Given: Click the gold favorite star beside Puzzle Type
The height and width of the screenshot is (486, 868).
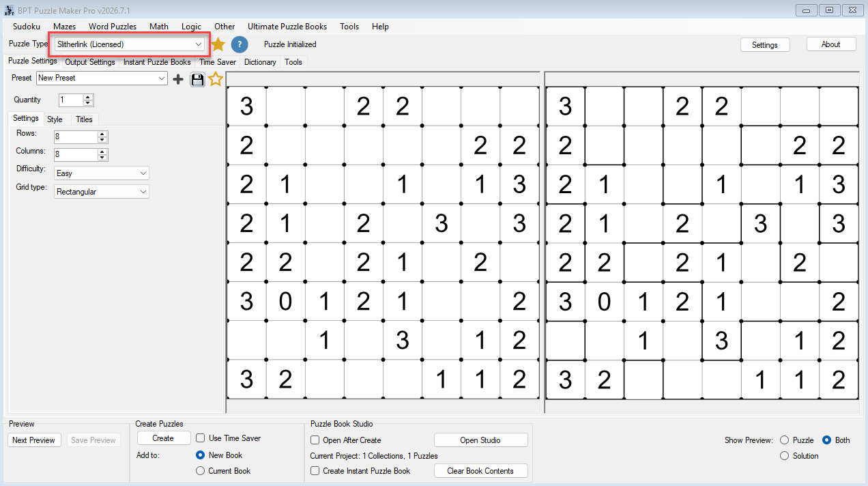Looking at the screenshot, I should [218, 44].
